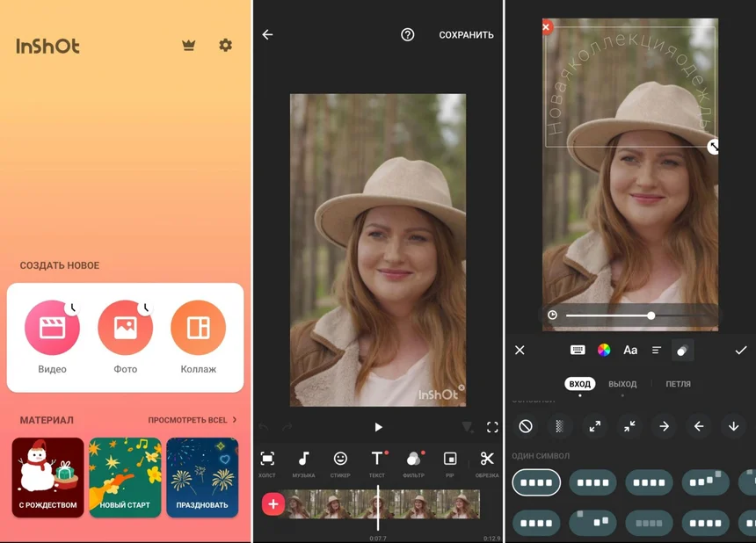The height and width of the screenshot is (543, 756).
Task: Choose the faded-dots symbol animation preset
Action: 649,523
